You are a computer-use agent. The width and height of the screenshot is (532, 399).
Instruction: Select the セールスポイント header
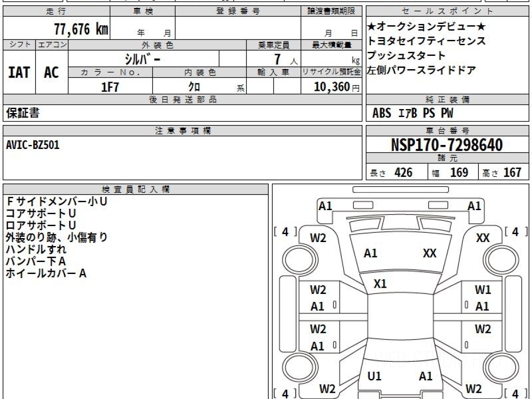pos(447,11)
